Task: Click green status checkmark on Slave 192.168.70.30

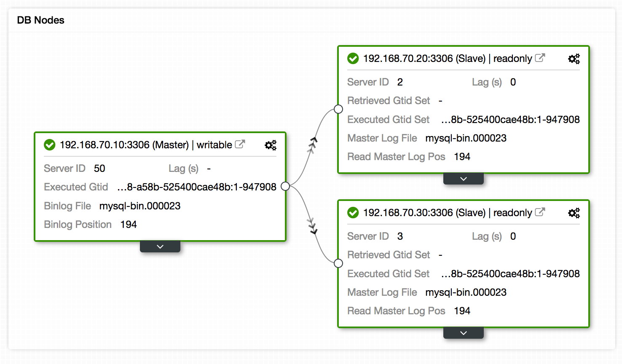Action: [353, 213]
